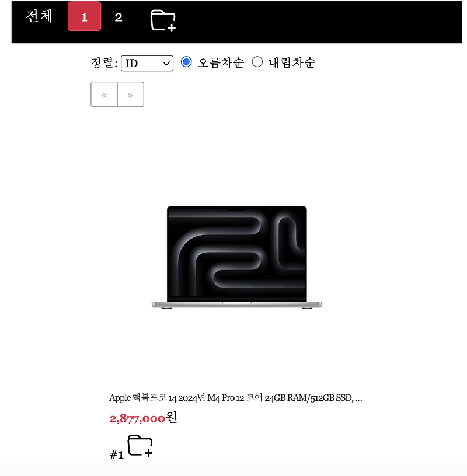The image size is (467, 476).
Task: Select the highlighted folder tab 1
Action: click(x=85, y=16)
